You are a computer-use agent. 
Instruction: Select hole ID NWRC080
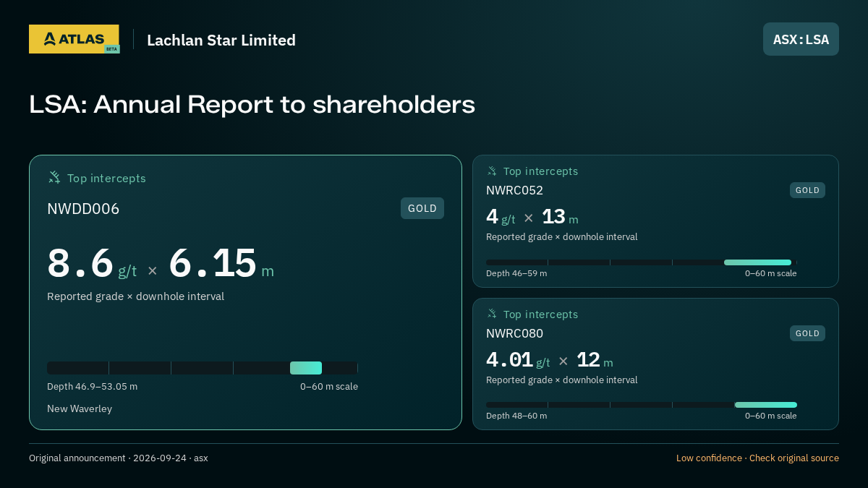tap(514, 333)
